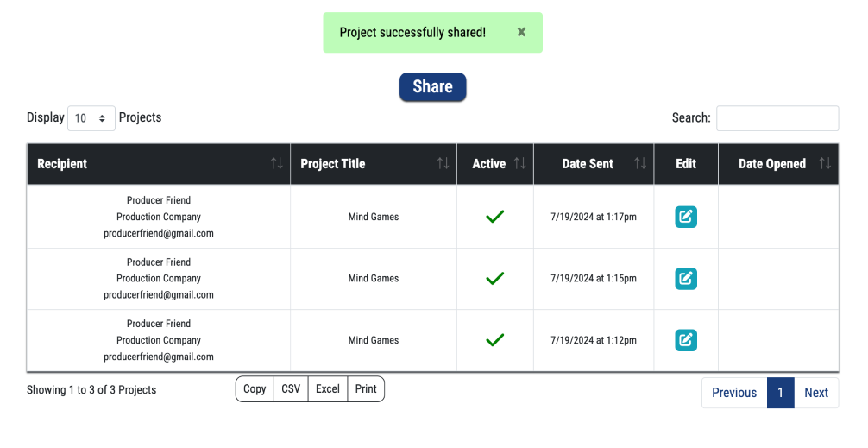Go to the Next page
Image resolution: width=868 pixels, height=448 pixels.
click(815, 393)
